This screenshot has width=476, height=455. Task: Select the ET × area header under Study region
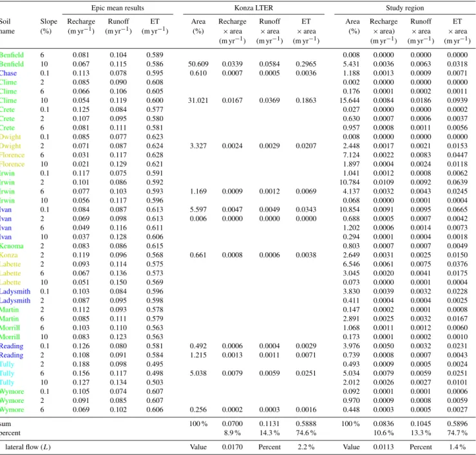tap(457, 31)
